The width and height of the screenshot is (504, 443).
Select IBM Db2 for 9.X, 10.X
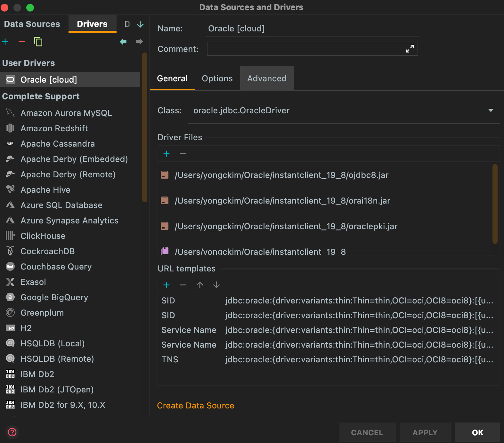tap(70, 405)
